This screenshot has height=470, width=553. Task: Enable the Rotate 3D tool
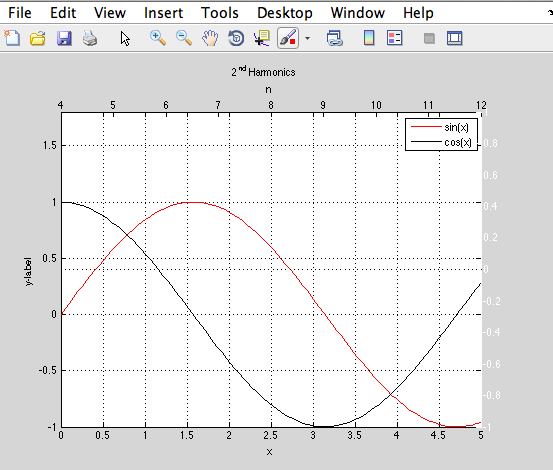point(236,38)
